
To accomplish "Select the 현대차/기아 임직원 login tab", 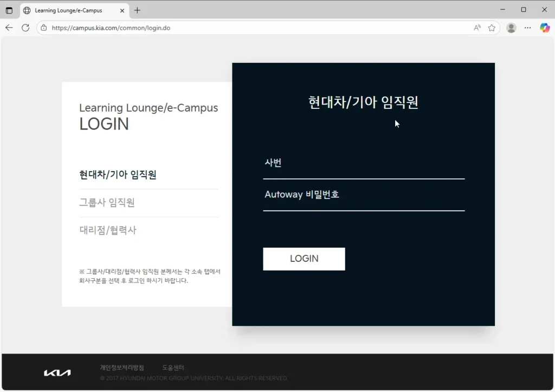I will (118, 175).
